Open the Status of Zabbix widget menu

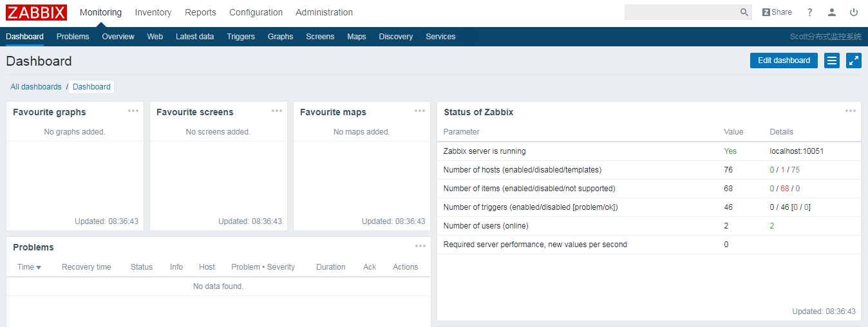851,111
